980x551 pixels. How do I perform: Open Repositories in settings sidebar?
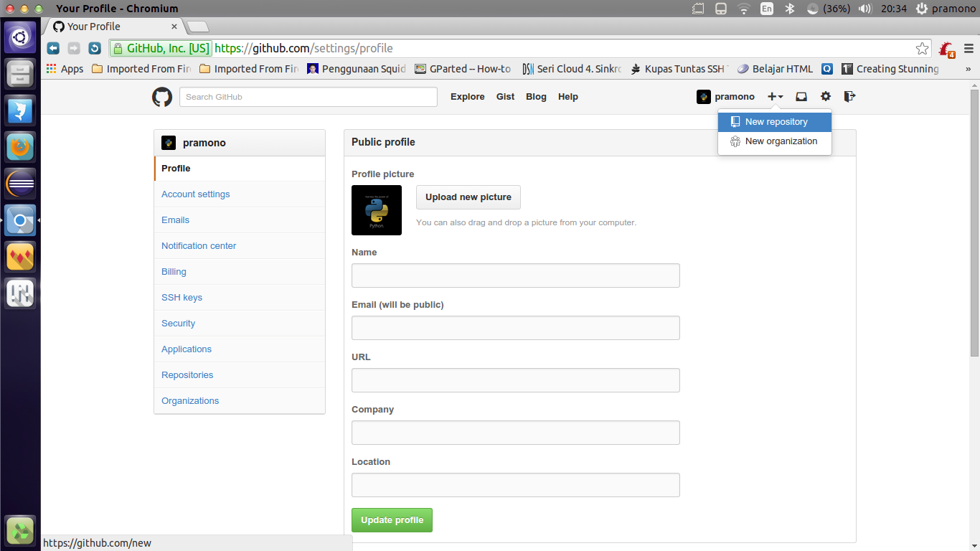[x=240, y=375]
